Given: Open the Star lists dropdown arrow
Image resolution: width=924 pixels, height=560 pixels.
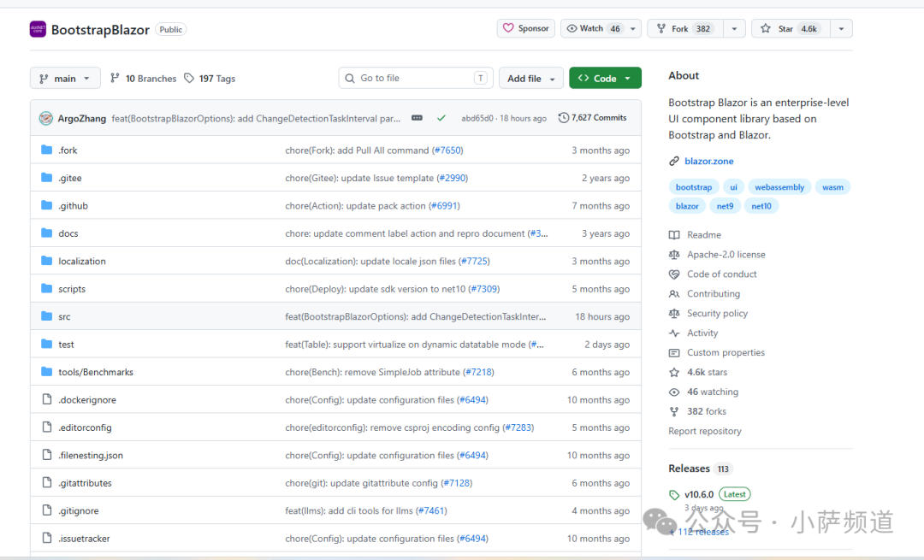Looking at the screenshot, I should click(x=842, y=28).
